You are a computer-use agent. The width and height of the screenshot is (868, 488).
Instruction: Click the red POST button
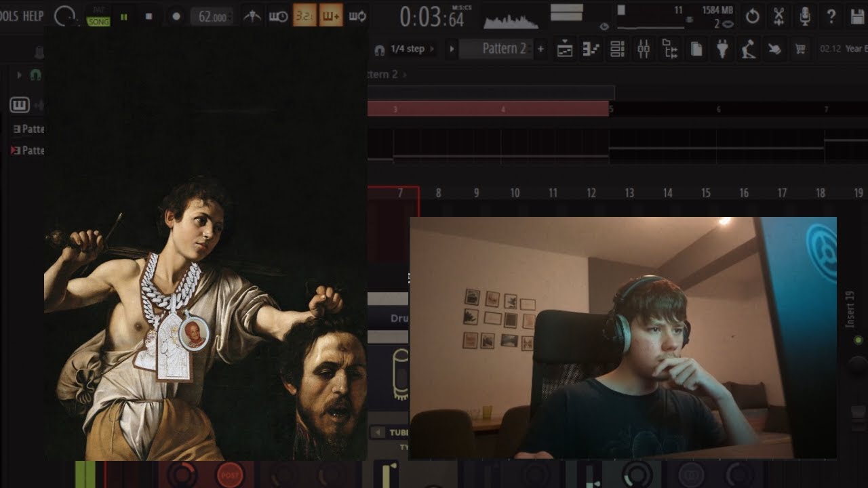coord(229,474)
